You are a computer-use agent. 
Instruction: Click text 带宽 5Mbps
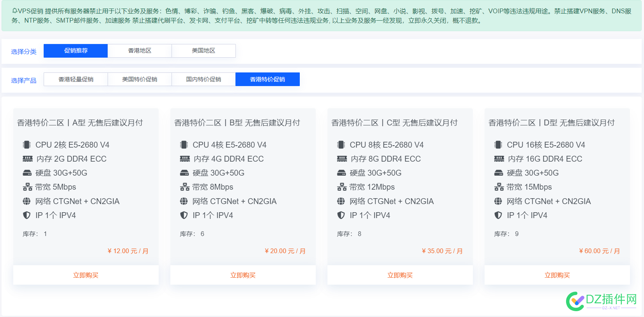tap(56, 187)
